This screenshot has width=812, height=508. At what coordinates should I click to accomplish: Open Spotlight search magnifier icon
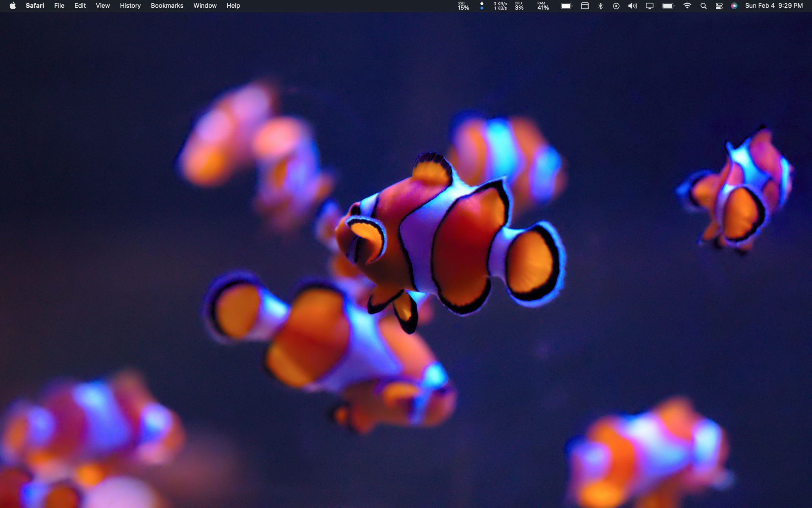pos(704,6)
